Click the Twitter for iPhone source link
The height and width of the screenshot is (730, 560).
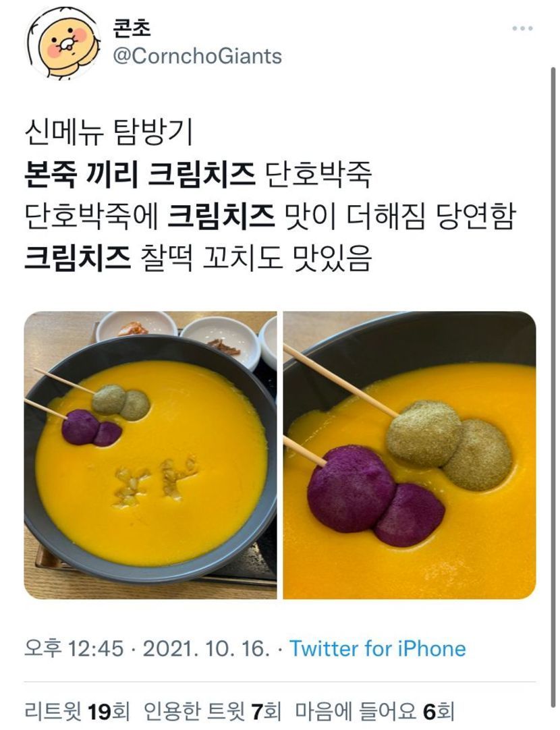[x=378, y=648]
